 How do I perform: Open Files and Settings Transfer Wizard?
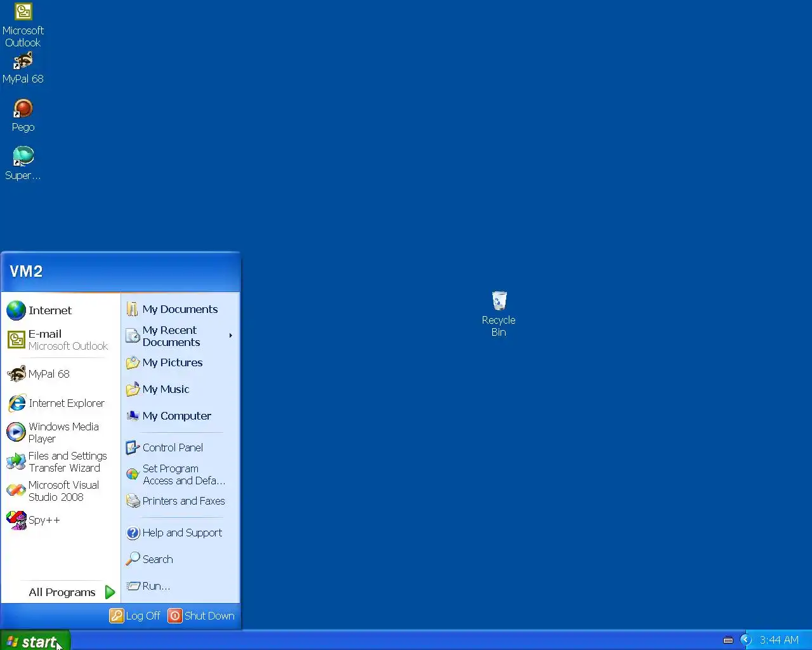tap(61, 461)
